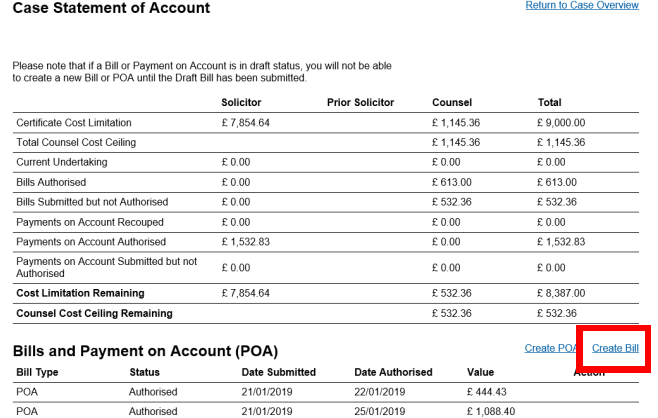Click the Status column header

pos(144,372)
